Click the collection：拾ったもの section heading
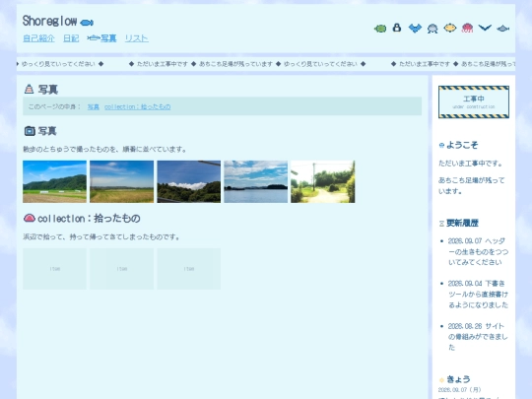Viewport: 532px width, 399px height. click(x=89, y=219)
